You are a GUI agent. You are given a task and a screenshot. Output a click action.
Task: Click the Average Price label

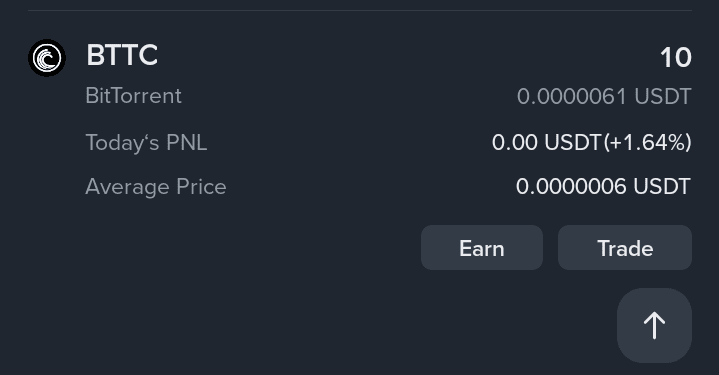click(156, 187)
